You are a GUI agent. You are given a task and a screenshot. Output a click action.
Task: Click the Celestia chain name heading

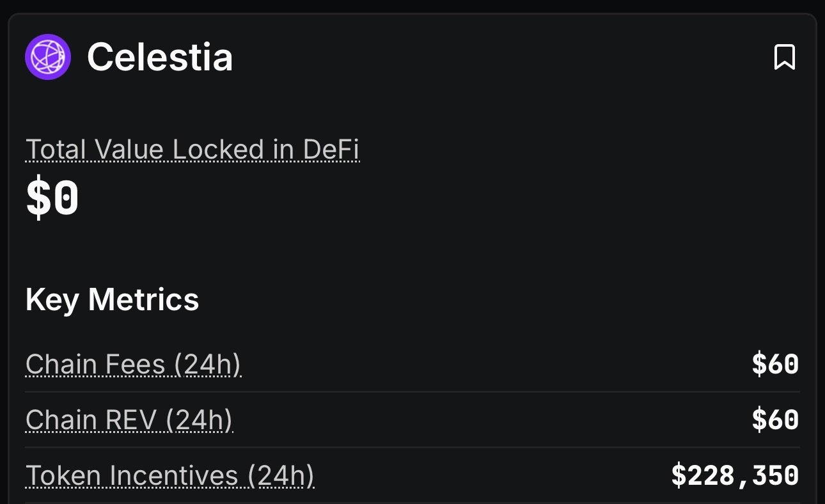click(x=160, y=57)
